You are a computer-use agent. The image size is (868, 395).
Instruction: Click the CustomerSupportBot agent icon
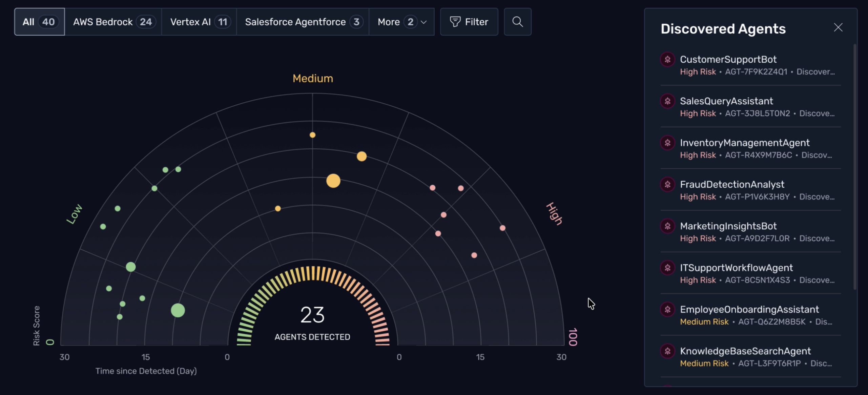click(667, 60)
